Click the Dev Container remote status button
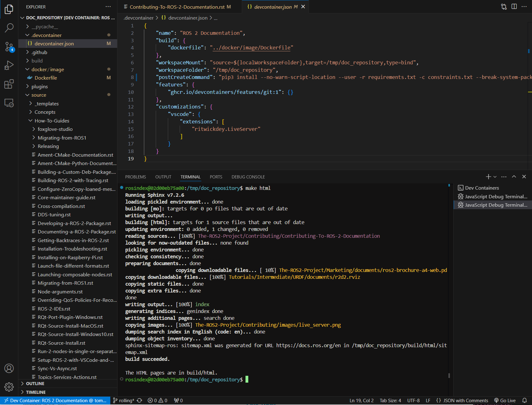Image resolution: width=532 pixels, height=405 pixels. [x=55, y=400]
